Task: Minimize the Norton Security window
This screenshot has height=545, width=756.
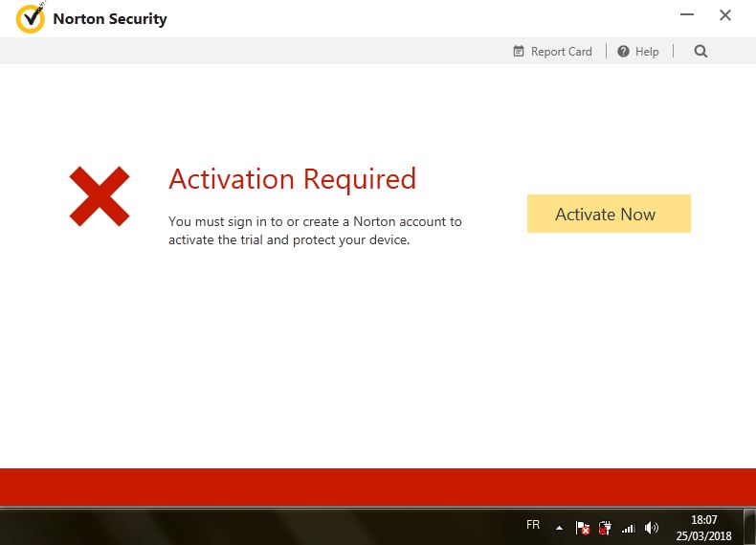Action: point(686,15)
